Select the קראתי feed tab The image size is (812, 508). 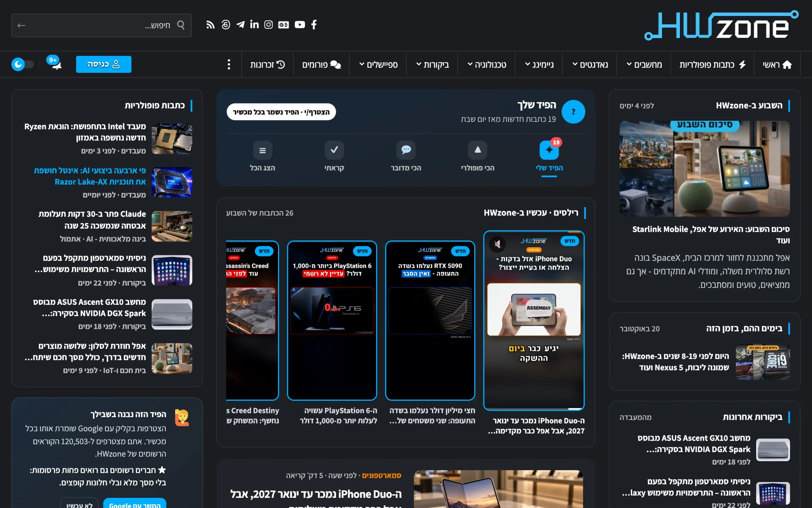[x=334, y=157]
